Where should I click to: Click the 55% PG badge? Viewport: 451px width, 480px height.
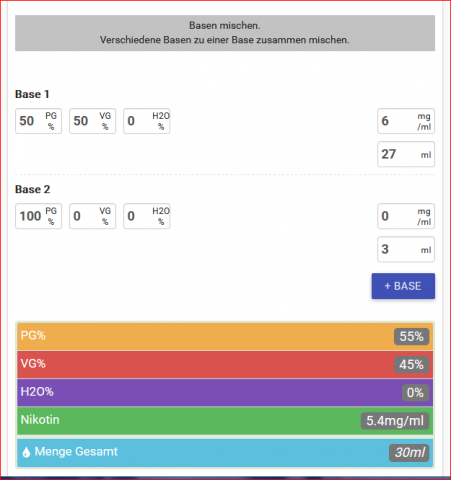pos(411,336)
